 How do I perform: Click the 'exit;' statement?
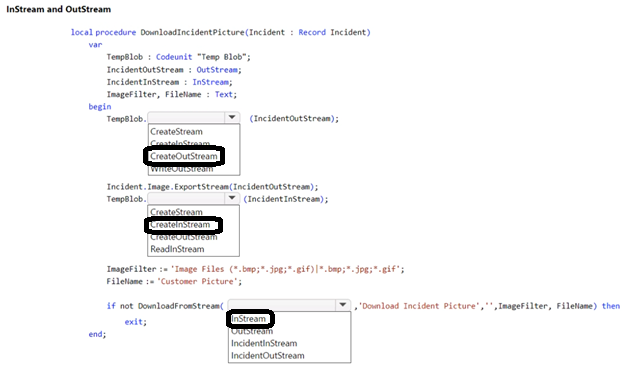(136, 322)
